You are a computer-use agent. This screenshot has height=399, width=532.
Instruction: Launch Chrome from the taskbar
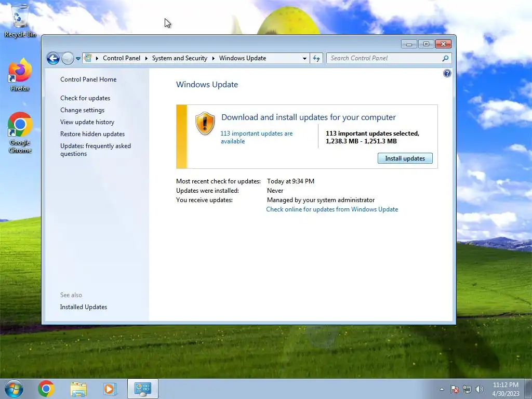46,389
